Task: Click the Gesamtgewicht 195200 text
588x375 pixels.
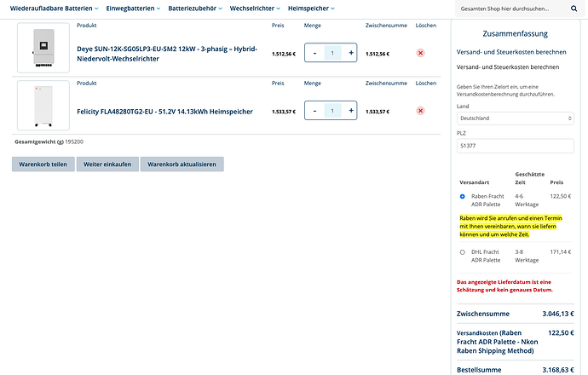Action: click(49, 141)
